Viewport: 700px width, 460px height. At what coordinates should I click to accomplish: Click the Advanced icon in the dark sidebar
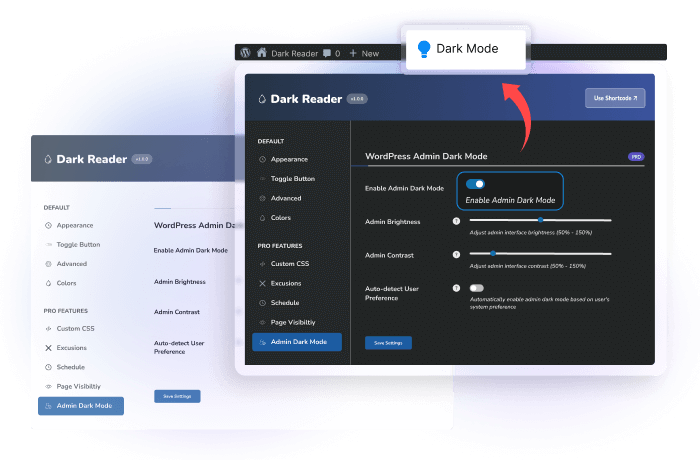[262, 198]
